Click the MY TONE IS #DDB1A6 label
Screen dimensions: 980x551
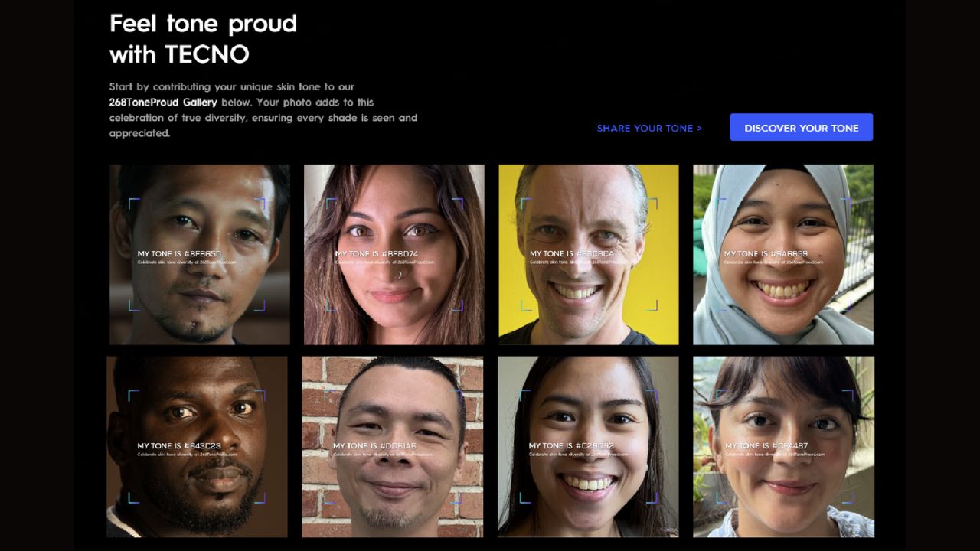click(x=374, y=445)
